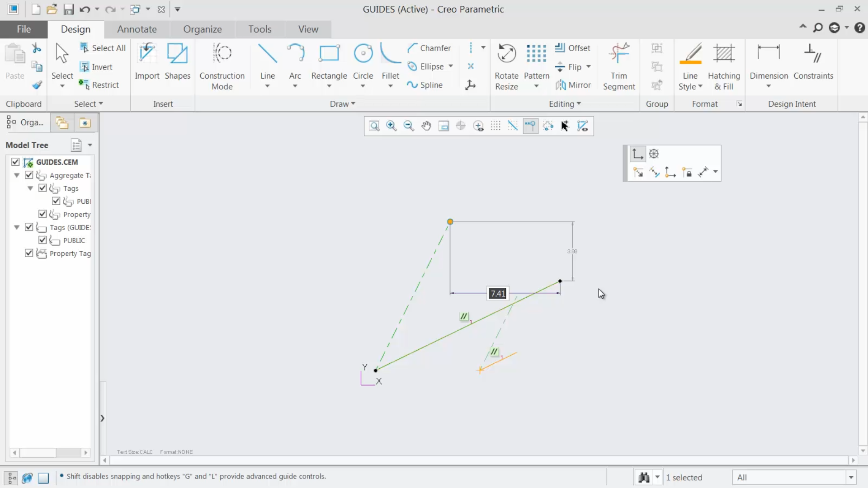This screenshot has height=488, width=868.
Task: Click the Offset button
Action: tap(572, 48)
